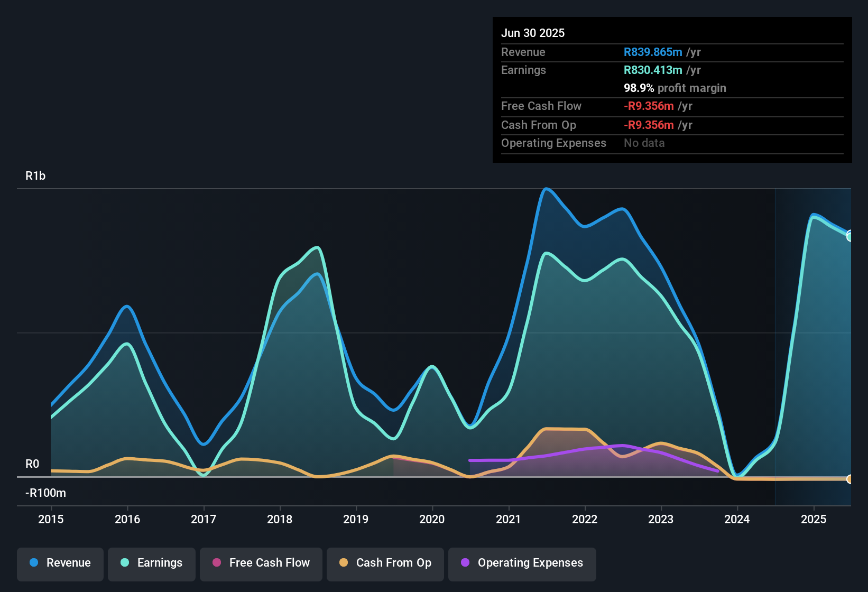Hide the Free Cash Flow series
868x592 pixels.
[x=261, y=563]
